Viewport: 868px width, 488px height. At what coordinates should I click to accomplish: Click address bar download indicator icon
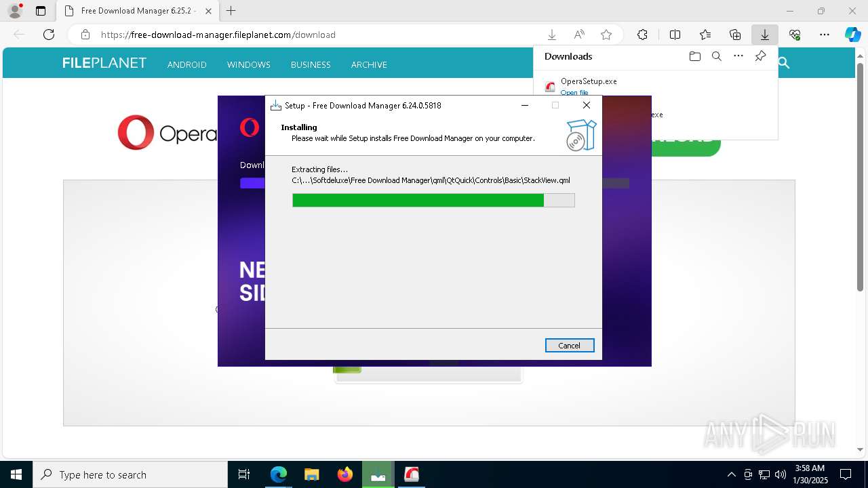[552, 35]
